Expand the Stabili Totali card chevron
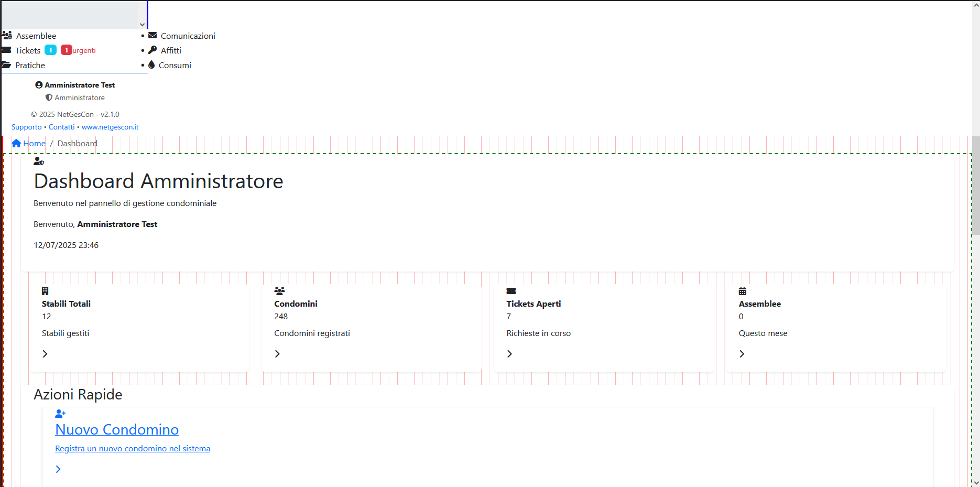Screen dimensions: 980x487 [45, 354]
